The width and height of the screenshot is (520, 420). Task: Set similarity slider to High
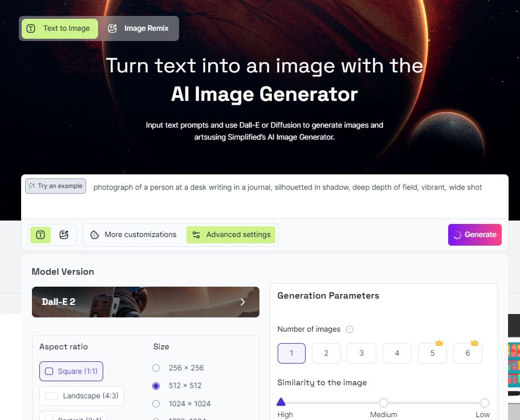[281, 402]
